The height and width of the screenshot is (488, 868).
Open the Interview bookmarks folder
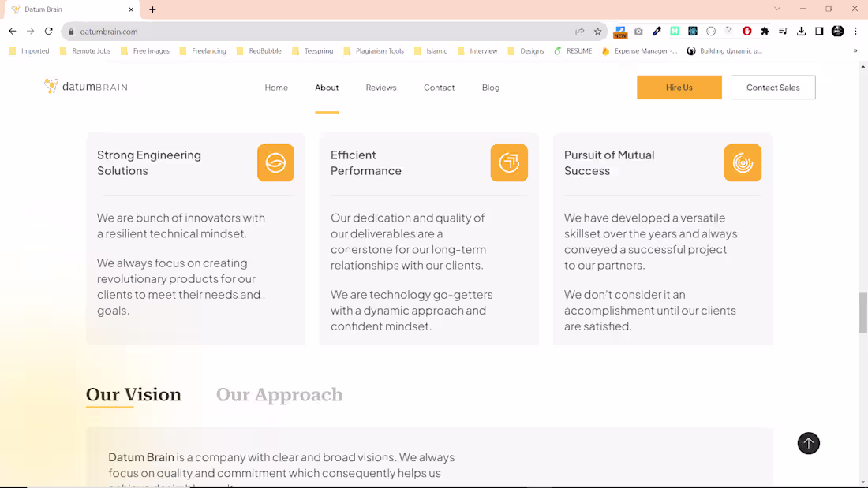pyautogui.click(x=477, y=51)
